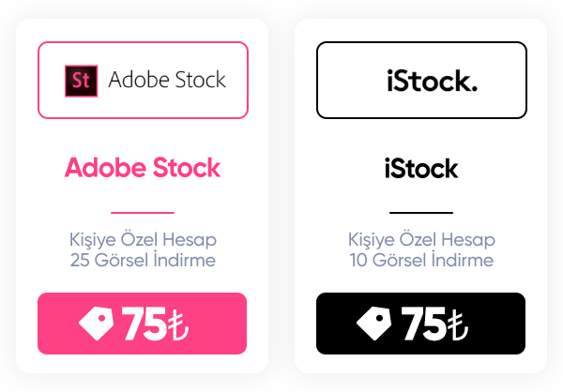Click "Kişiye Özel Hesap" under iStock

tap(421, 240)
